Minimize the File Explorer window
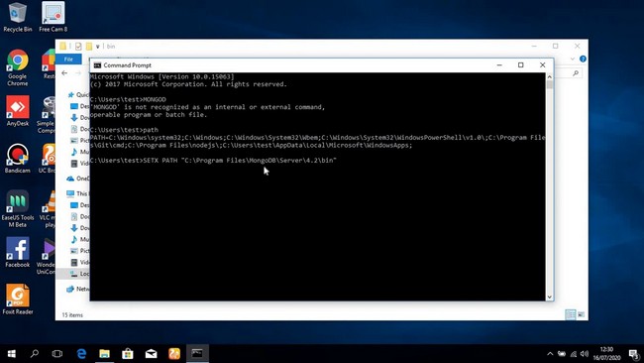The image size is (644, 363). [534, 46]
